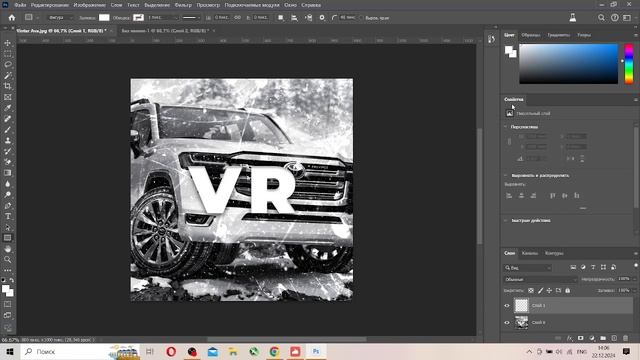Image resolution: width=640 pixels, height=360 pixels.
Task: Select the History Brush tool
Action: tap(7, 151)
